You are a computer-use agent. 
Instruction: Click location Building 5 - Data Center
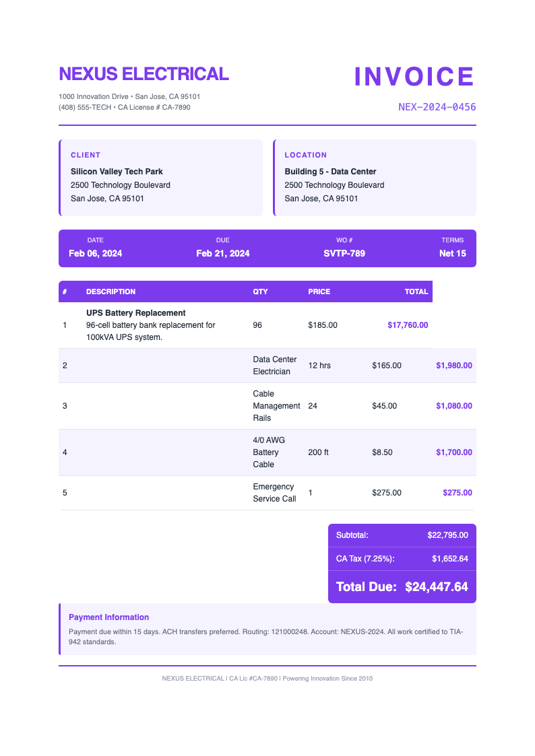pos(330,172)
